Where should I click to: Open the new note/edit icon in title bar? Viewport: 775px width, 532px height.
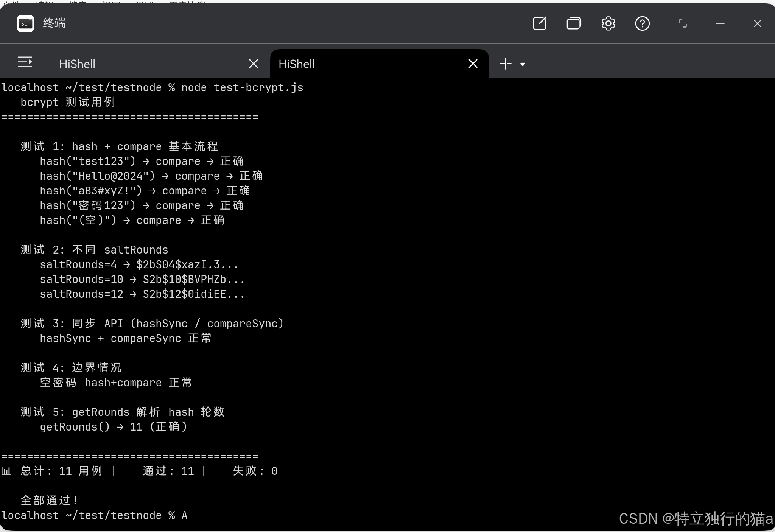tap(540, 23)
